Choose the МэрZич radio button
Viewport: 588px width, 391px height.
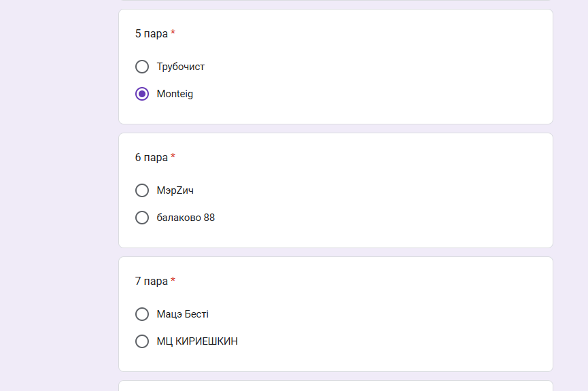(x=142, y=190)
